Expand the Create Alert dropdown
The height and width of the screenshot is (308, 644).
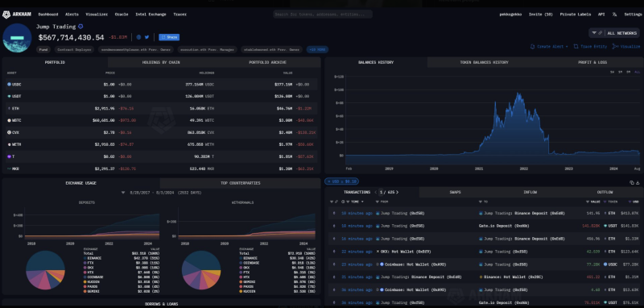tap(567, 47)
